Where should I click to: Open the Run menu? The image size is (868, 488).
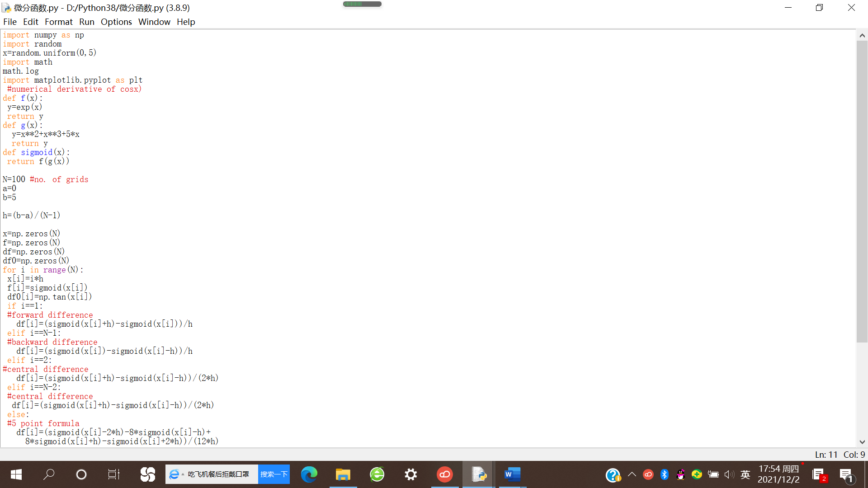pos(87,22)
